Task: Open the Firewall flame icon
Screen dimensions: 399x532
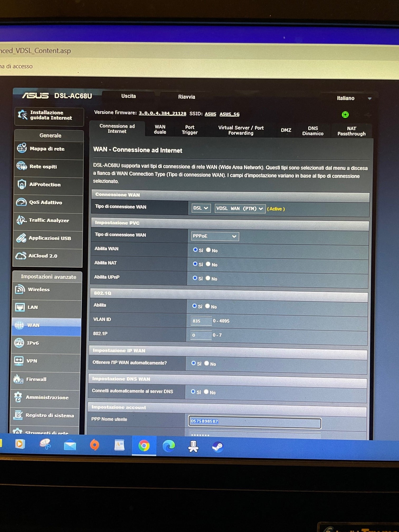Action: [x=18, y=379]
